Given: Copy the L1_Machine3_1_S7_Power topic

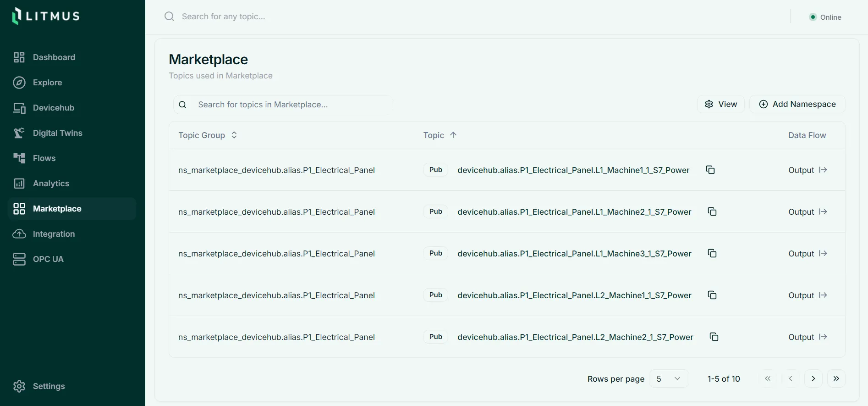Looking at the screenshot, I should (x=712, y=254).
